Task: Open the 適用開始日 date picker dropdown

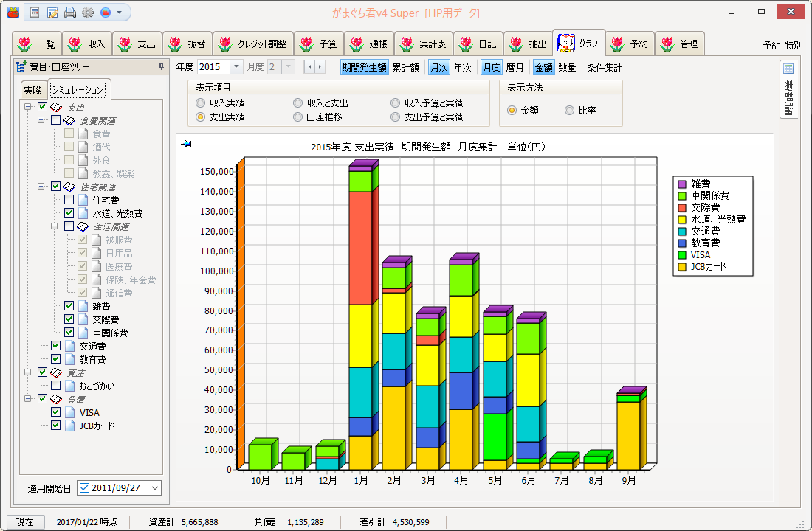Action: coord(155,488)
